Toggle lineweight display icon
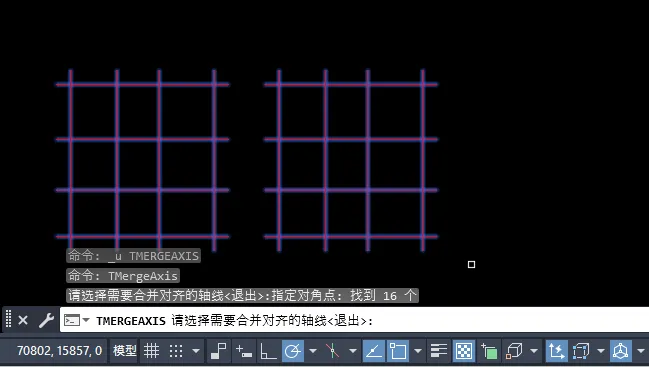This screenshot has height=367, width=649. pos(439,351)
